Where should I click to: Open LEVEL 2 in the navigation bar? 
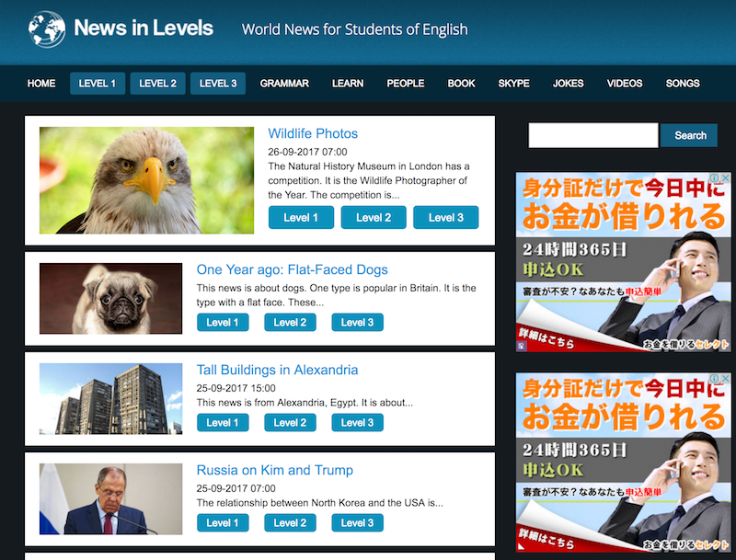pos(157,84)
